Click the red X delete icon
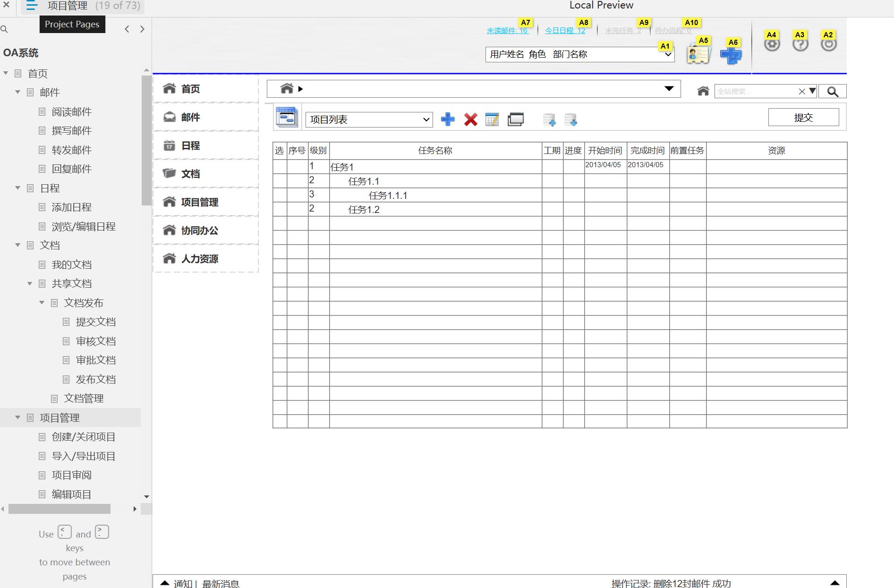Viewport: 894px width, 588px height. point(470,119)
